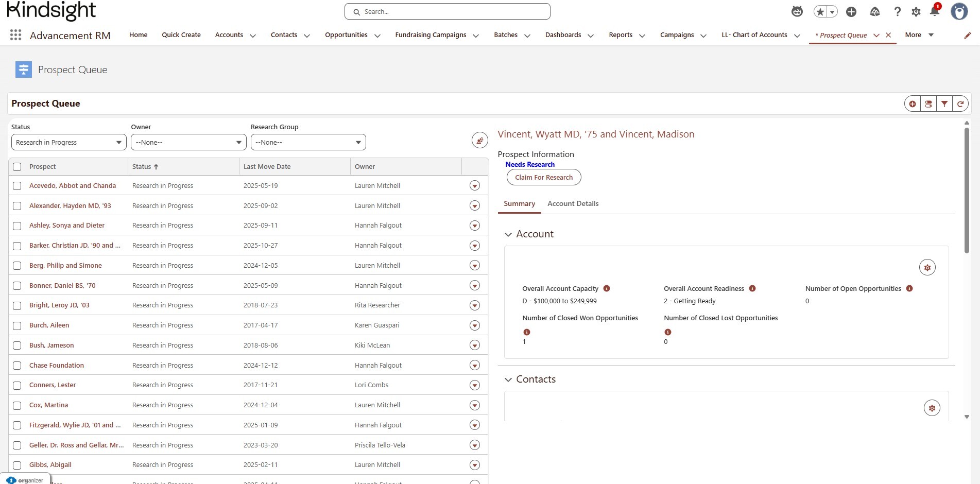The height and width of the screenshot is (484, 980).
Task: Open the Dashboards navigation item
Action: 563,35
